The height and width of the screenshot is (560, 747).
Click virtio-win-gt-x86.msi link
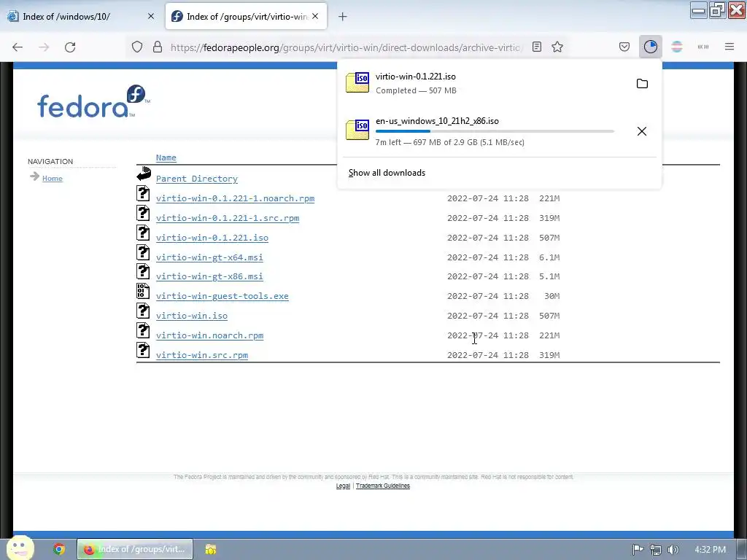pyautogui.click(x=209, y=276)
